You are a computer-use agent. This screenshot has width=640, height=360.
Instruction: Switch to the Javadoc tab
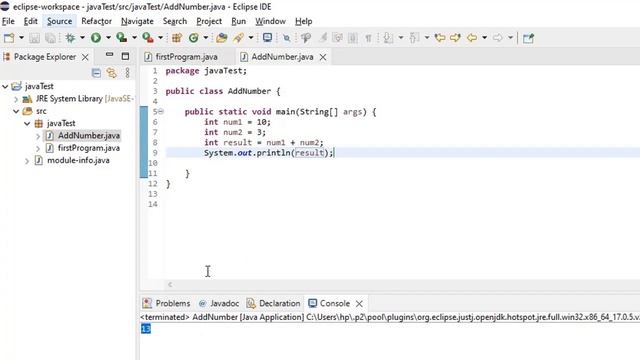tap(219, 303)
